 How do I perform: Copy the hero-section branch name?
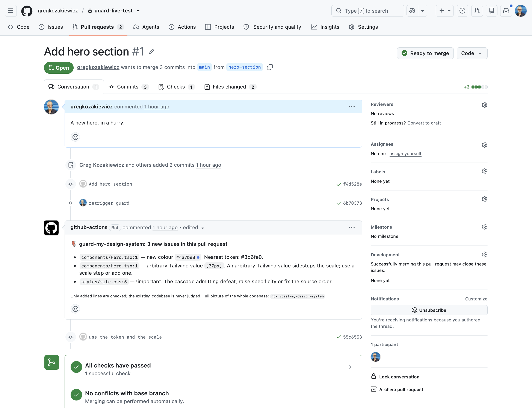270,67
